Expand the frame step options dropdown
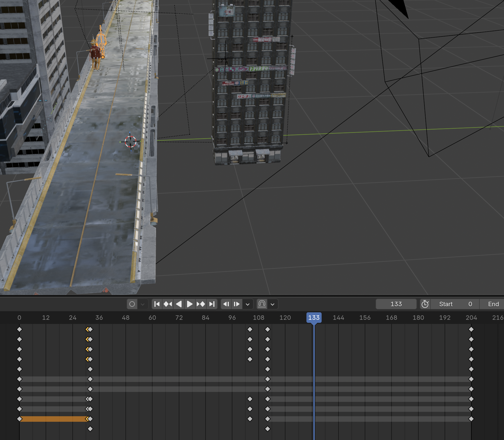 pyautogui.click(x=248, y=304)
